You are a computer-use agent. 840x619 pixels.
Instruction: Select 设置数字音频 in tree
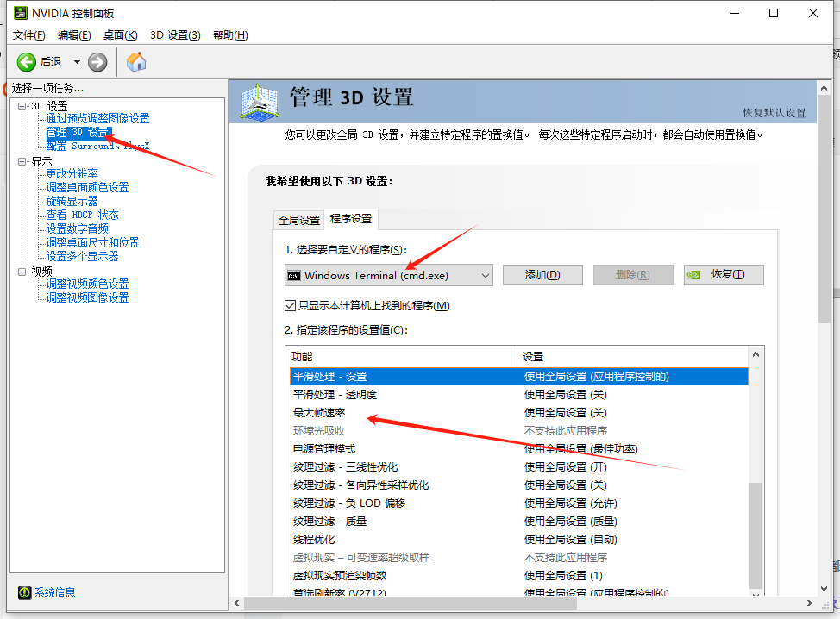pyautogui.click(x=77, y=228)
